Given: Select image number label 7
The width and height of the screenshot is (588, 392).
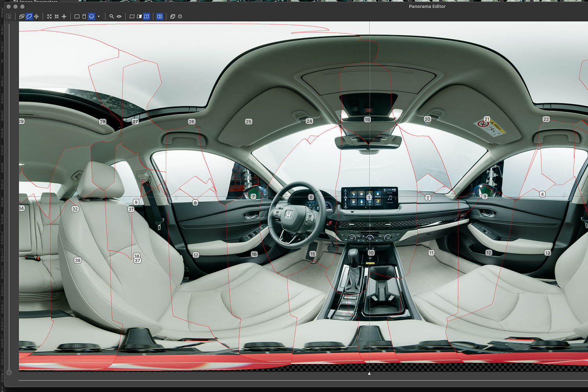Looking at the screenshot, I should tap(253, 197).
